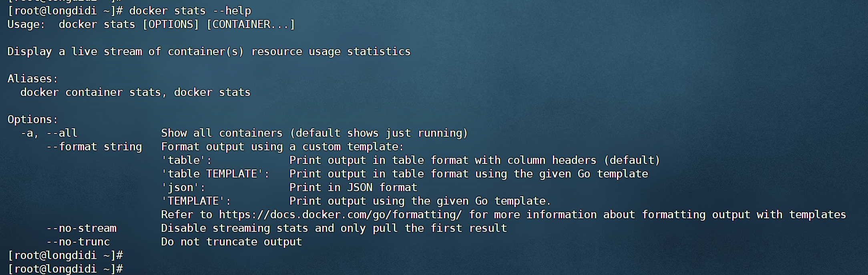This screenshot has height=275, width=868.
Task: Click the '--no-stream' option name
Action: 81,228
